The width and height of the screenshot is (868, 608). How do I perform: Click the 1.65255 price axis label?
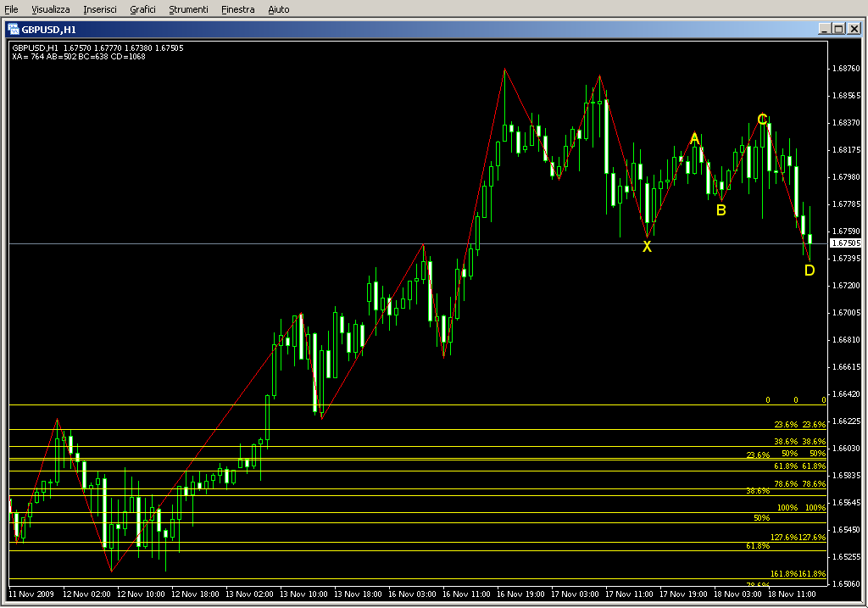[x=847, y=557]
